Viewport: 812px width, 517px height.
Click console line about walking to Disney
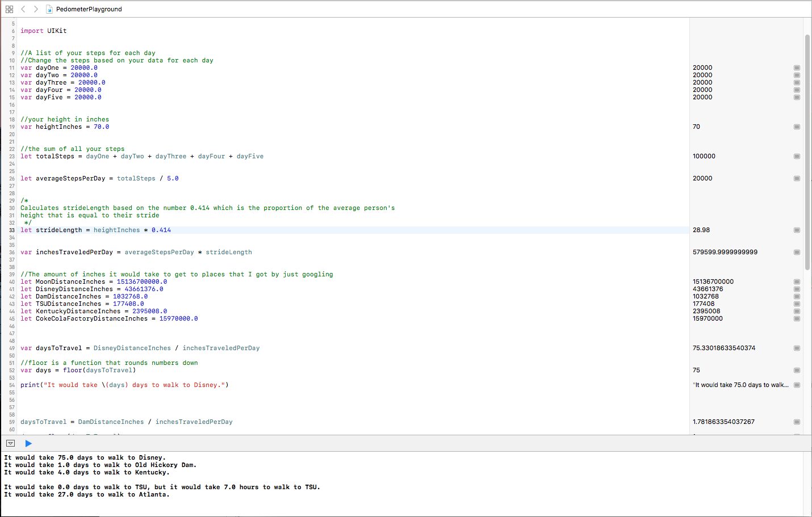[x=85, y=457]
